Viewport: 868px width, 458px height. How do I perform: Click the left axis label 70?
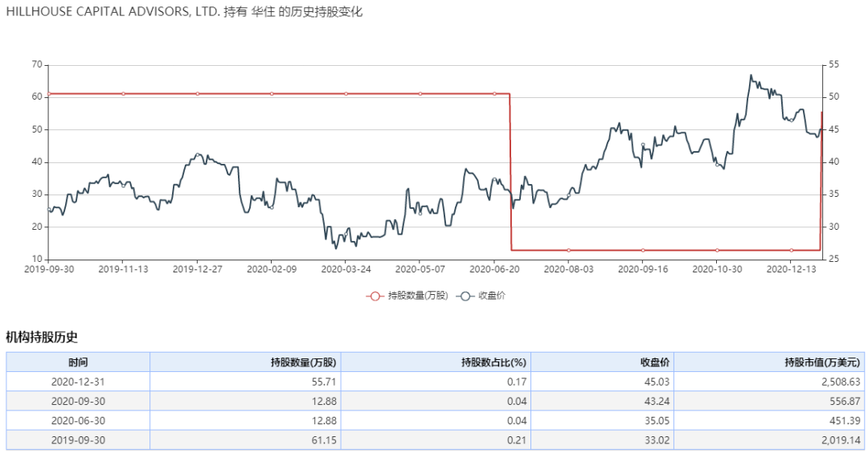click(36, 65)
